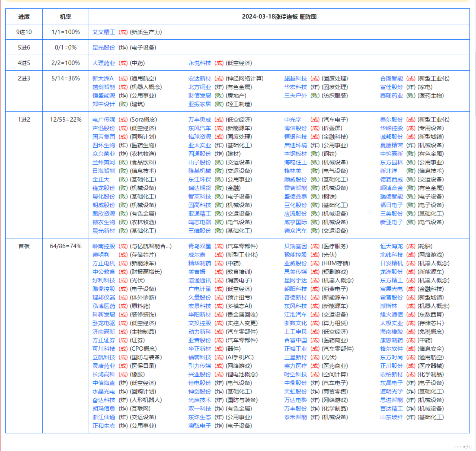Screen dimensions: 476x451
Task: Open the 德明利 link
Action: coord(101,255)
